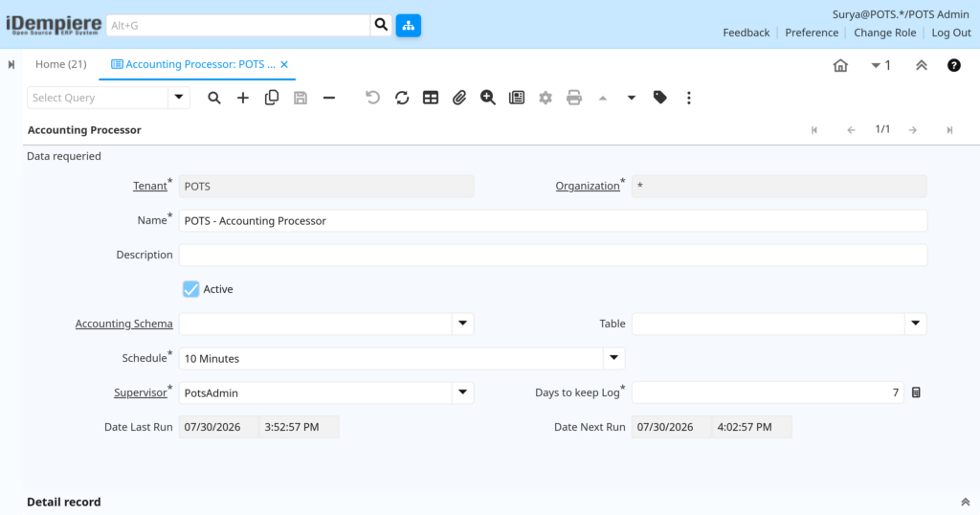
Task: Jump to first record arrow
Action: [814, 130]
